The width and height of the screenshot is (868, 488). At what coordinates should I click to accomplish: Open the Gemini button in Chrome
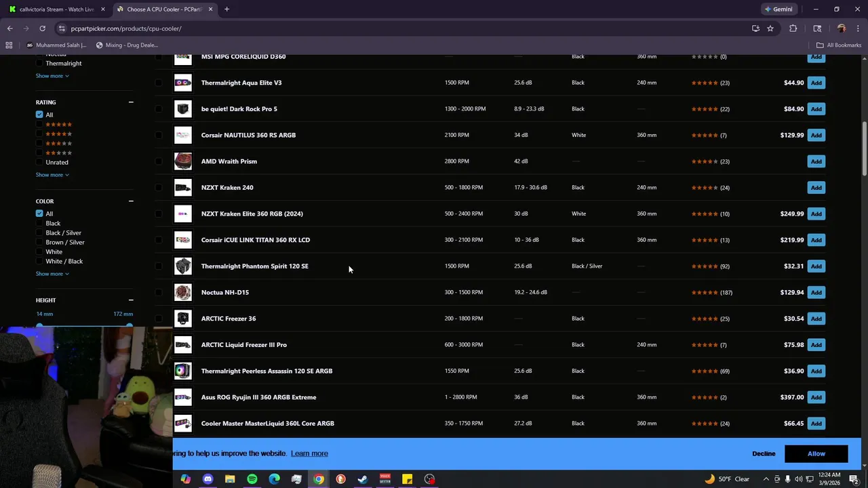pyautogui.click(x=780, y=9)
